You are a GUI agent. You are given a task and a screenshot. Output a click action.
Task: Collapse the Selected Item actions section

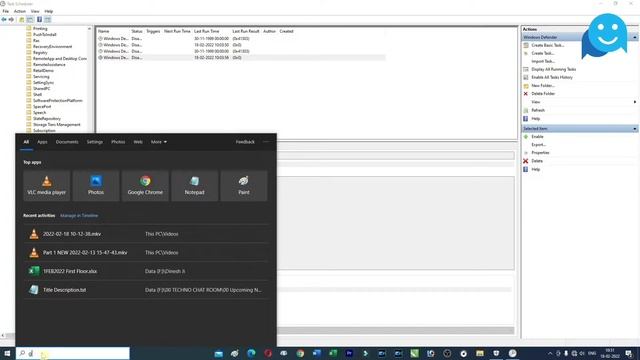click(635, 129)
